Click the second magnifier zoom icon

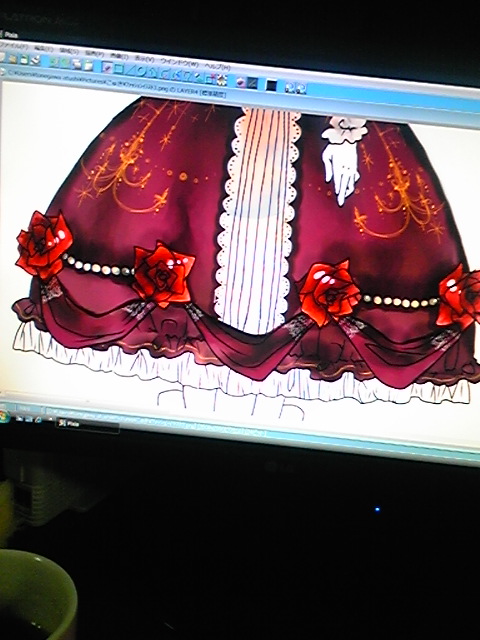(x=301, y=89)
